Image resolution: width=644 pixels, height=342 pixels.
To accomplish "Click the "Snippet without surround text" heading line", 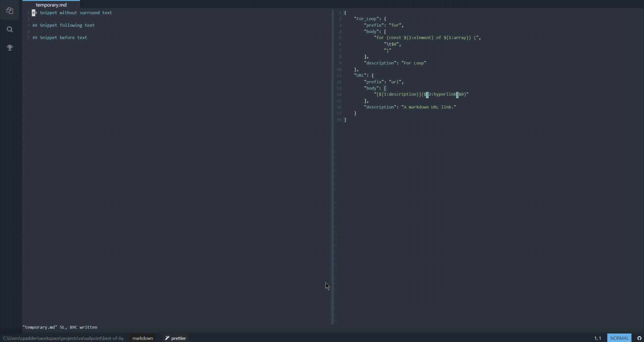I will pos(72,13).
